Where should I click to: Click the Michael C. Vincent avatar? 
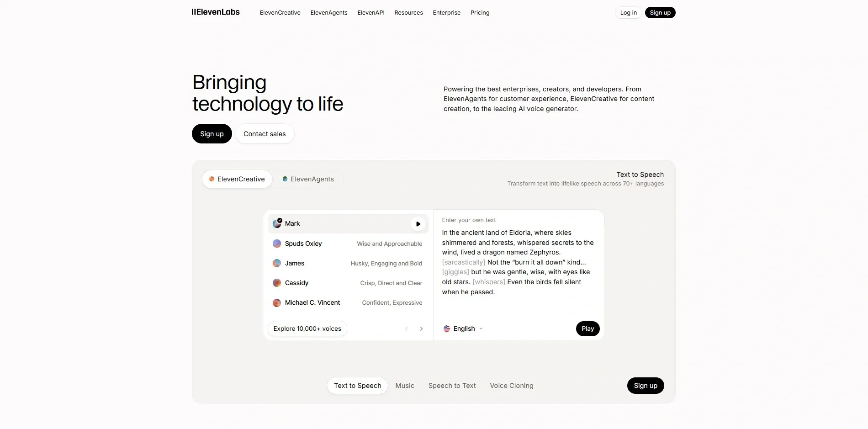[277, 302]
